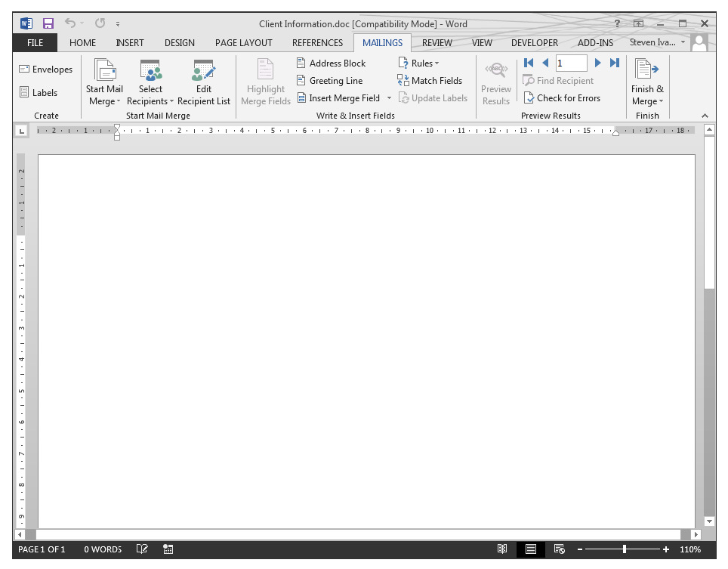Switch to Web Layout view

(560, 549)
